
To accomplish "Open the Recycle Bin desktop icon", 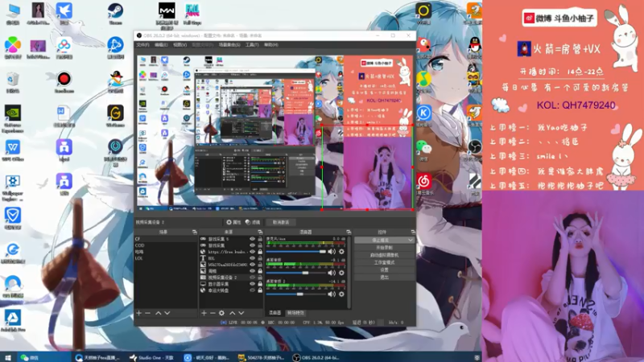I will click(x=13, y=83).
